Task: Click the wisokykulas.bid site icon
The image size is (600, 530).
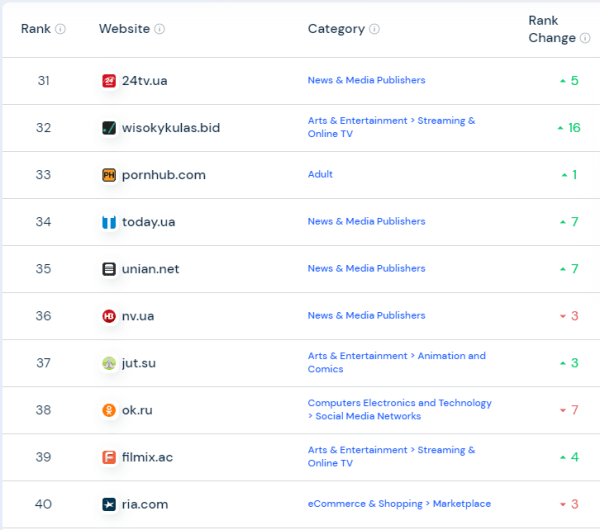Action: pyautogui.click(x=109, y=127)
